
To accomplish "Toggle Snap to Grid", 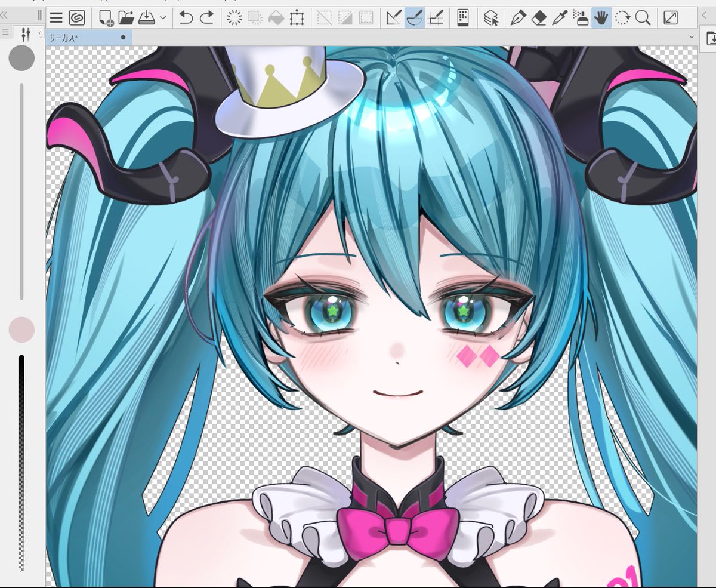I will click(435, 18).
